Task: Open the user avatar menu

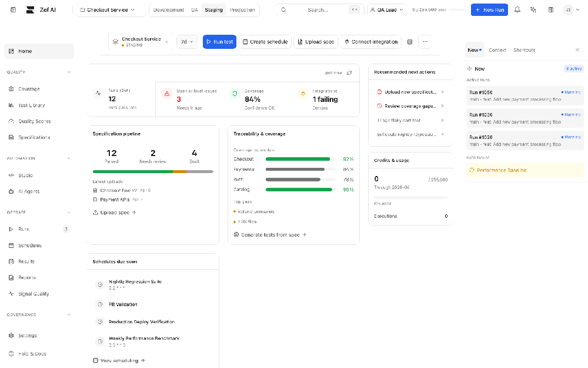Action: (572, 10)
